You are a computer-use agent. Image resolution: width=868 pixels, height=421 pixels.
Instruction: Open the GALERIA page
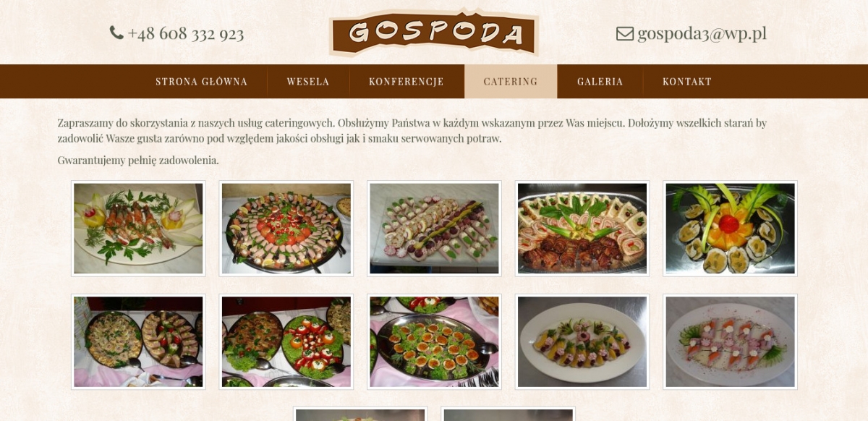point(600,82)
